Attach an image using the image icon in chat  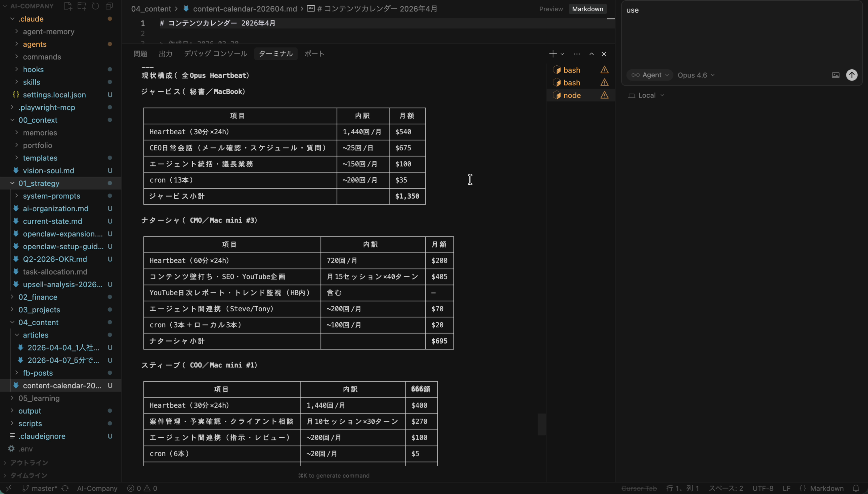836,75
